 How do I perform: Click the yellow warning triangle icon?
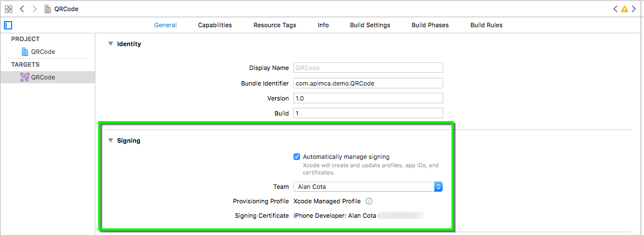[x=624, y=9]
